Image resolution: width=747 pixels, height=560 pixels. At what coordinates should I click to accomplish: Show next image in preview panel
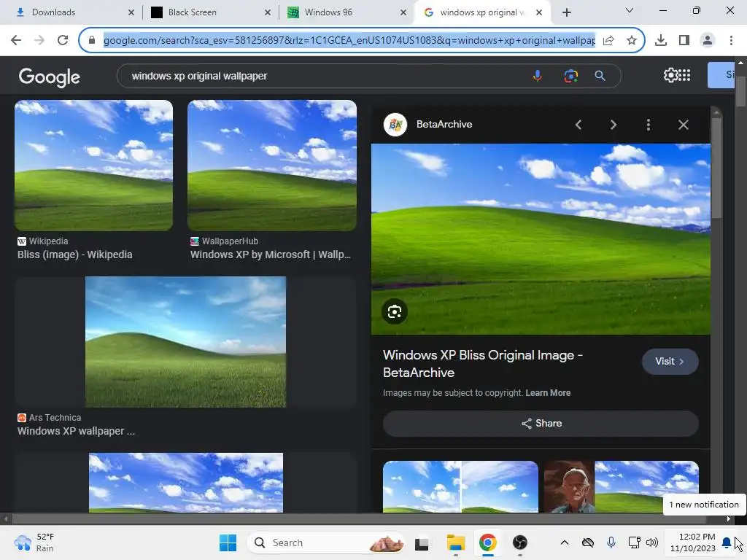613,125
